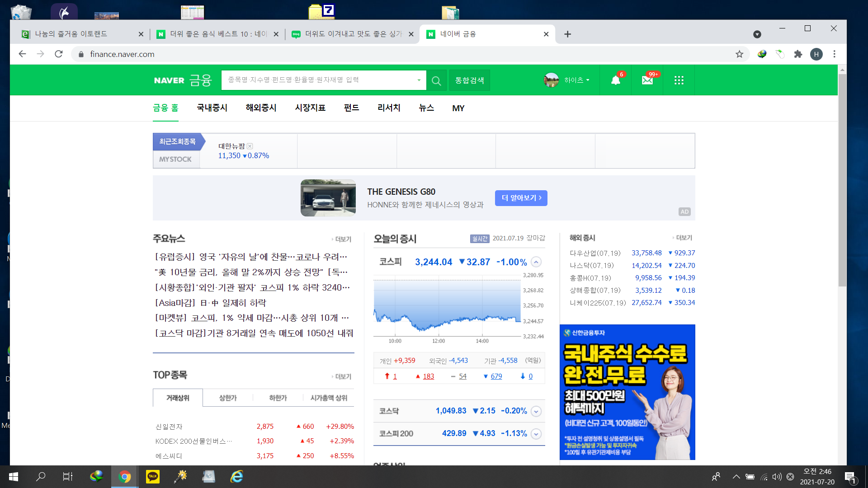The image size is (868, 488).
Task: Open the 다우산업 overseas index link
Action: 595,253
